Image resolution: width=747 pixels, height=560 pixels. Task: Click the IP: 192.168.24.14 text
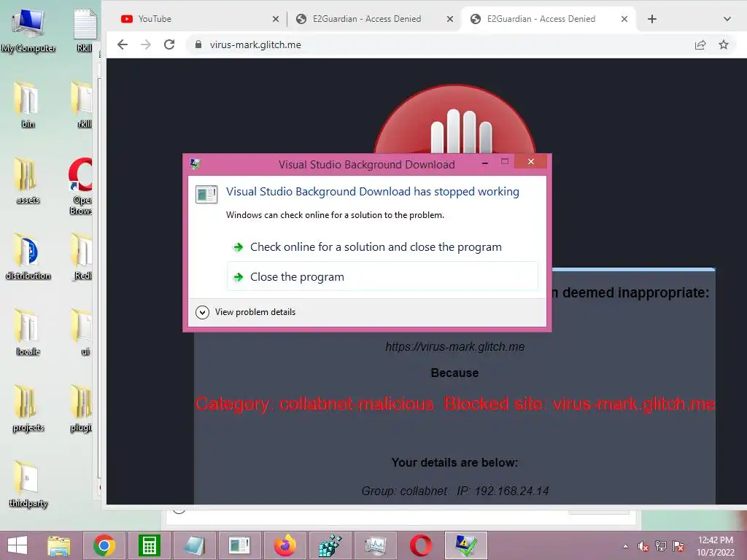click(x=503, y=491)
